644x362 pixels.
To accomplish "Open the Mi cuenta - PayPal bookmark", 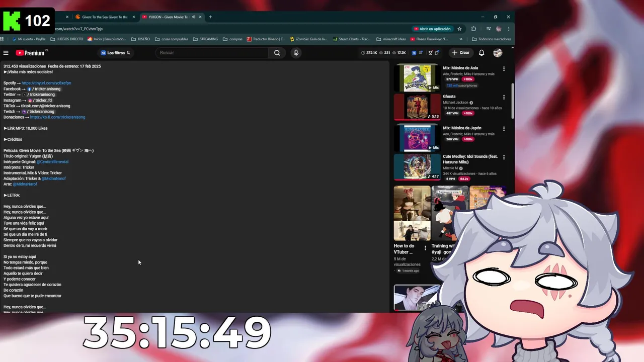I will pyautogui.click(x=29, y=39).
